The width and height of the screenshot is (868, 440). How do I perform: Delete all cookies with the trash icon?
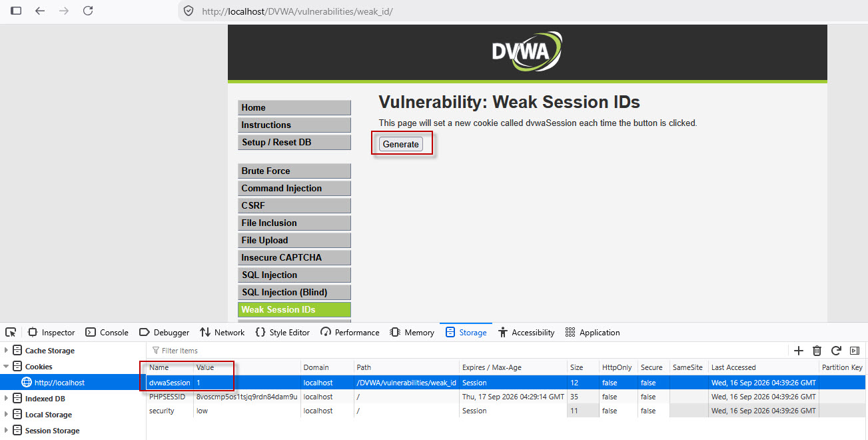pos(817,351)
